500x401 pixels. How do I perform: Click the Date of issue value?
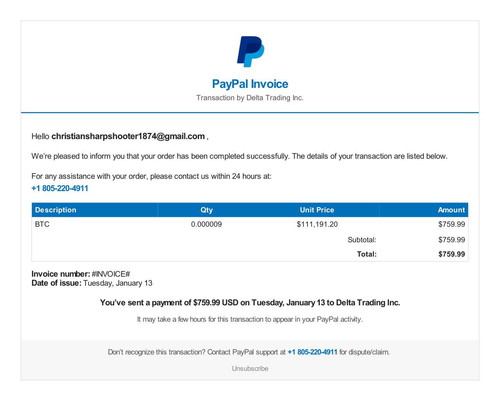click(118, 283)
